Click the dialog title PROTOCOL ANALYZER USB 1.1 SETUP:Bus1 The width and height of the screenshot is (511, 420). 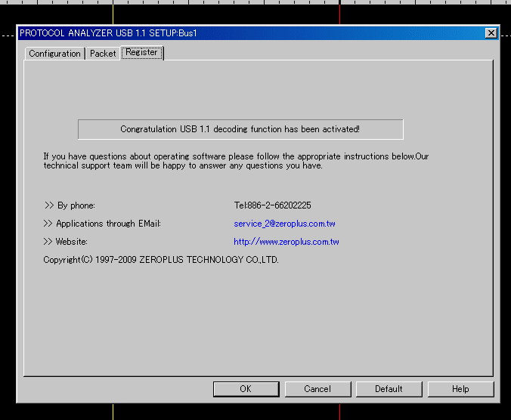click(108, 33)
